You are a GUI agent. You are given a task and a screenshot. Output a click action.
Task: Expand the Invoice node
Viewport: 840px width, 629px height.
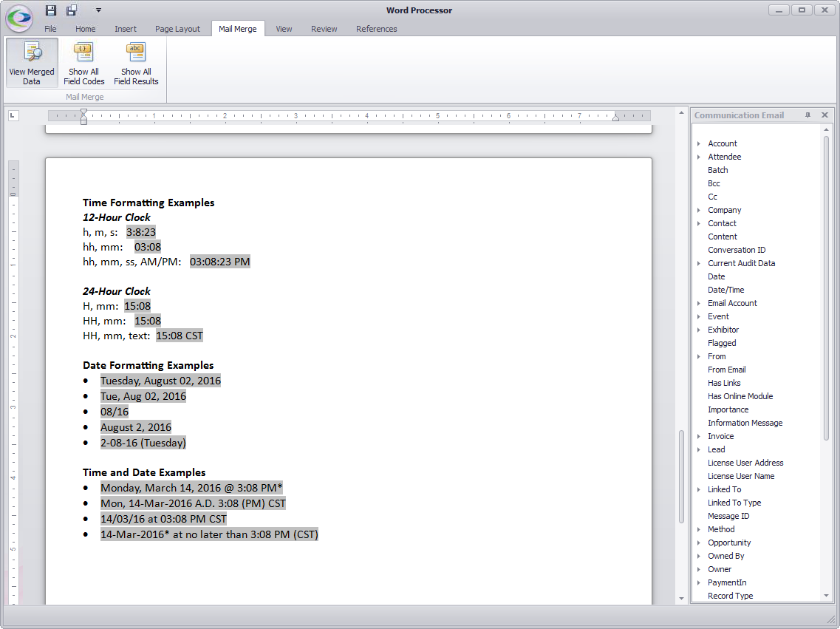699,436
